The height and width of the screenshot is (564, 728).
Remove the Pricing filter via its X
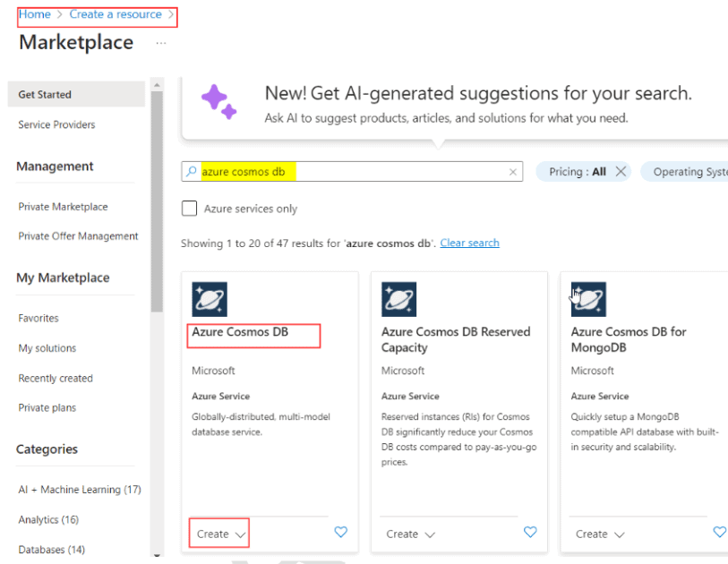click(621, 172)
